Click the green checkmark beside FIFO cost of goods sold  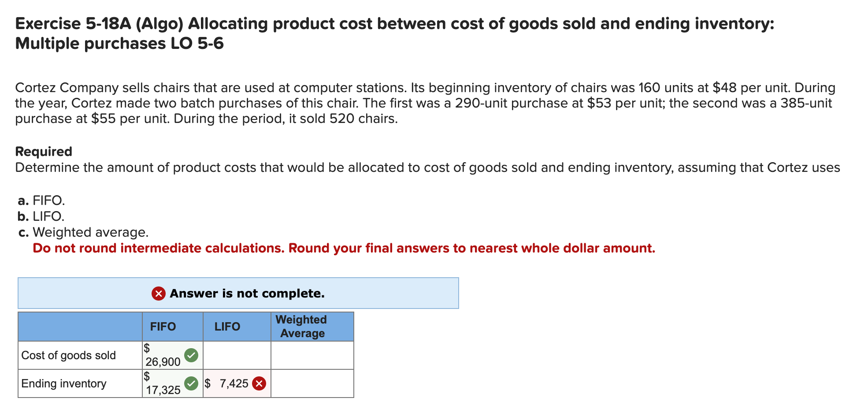tap(191, 354)
